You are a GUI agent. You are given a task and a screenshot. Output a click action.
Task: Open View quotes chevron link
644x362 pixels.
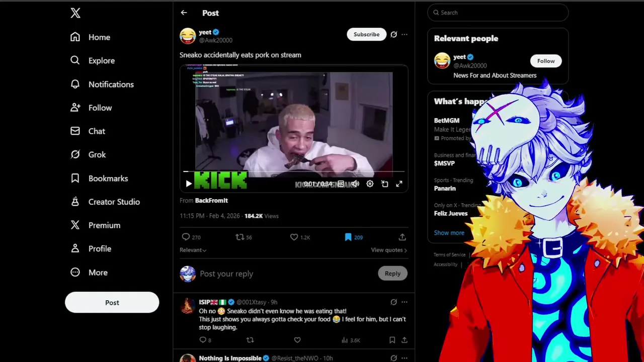coord(389,250)
